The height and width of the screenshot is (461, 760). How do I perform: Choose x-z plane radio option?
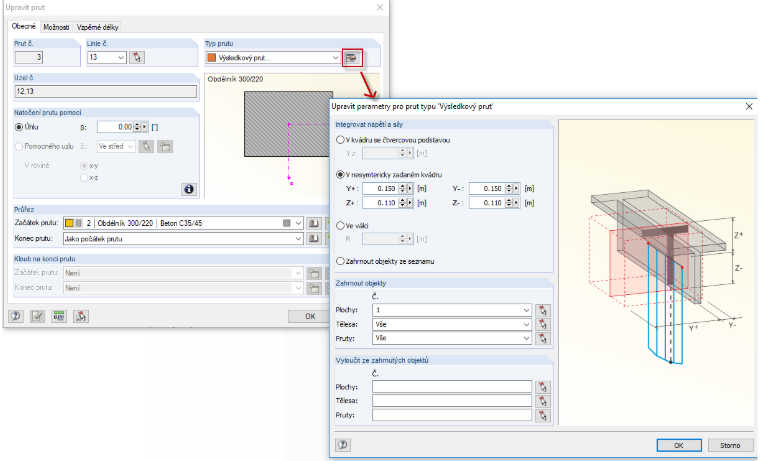pyautogui.click(x=84, y=178)
